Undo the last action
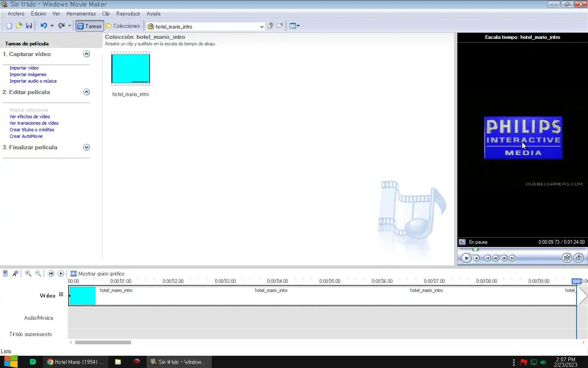588x368 pixels. (x=44, y=26)
